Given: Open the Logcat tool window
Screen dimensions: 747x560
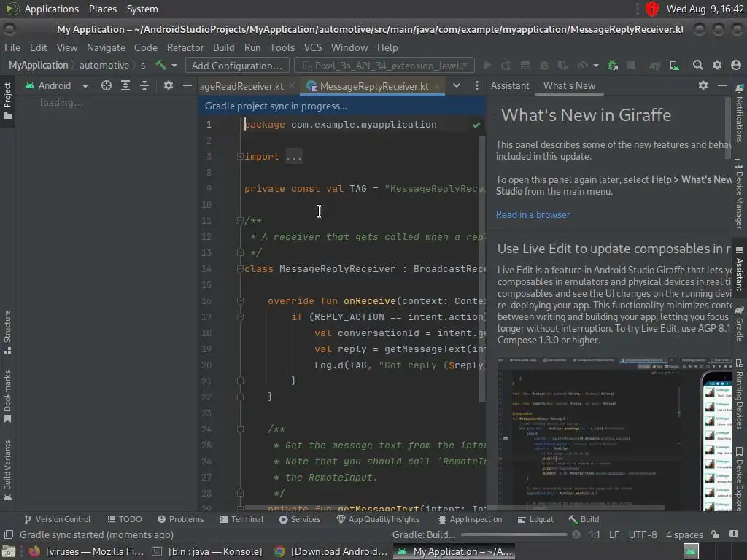Looking at the screenshot, I should tap(535, 519).
